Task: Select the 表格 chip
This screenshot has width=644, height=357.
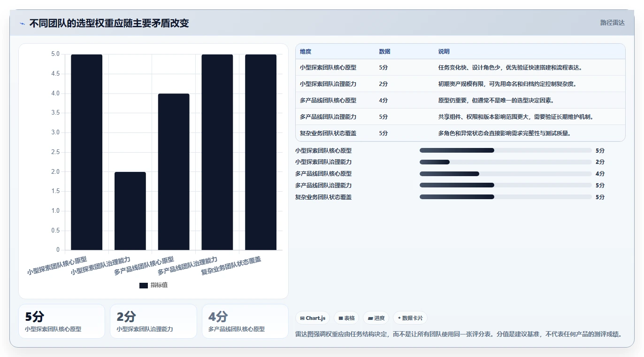Action: 346,318
